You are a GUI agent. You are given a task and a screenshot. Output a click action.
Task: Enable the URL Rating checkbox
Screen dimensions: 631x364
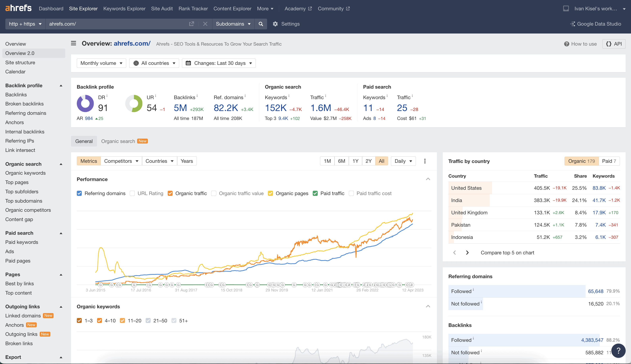click(132, 193)
